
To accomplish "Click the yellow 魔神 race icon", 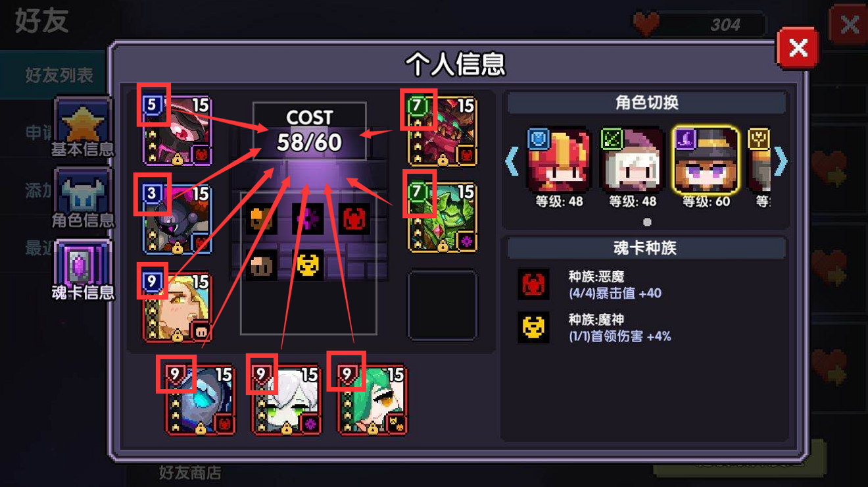I will (x=533, y=326).
